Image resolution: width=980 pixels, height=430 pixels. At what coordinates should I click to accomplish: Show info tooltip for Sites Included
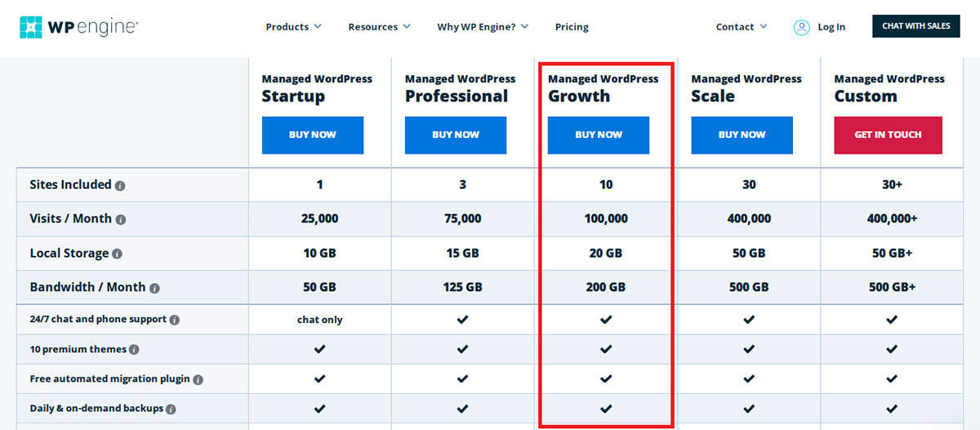coord(120,186)
